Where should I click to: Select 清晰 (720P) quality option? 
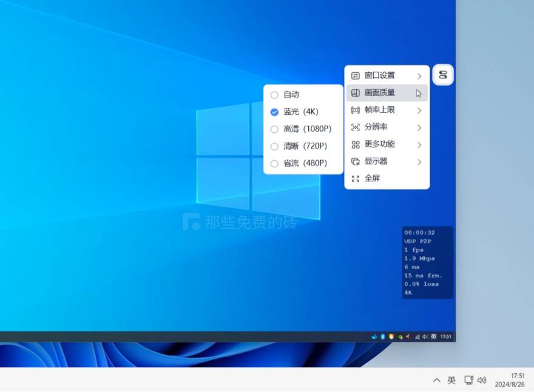(303, 146)
